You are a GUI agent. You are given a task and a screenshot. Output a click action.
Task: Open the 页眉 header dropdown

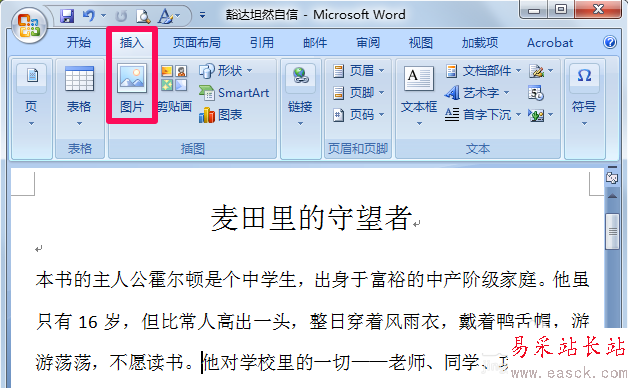click(359, 71)
